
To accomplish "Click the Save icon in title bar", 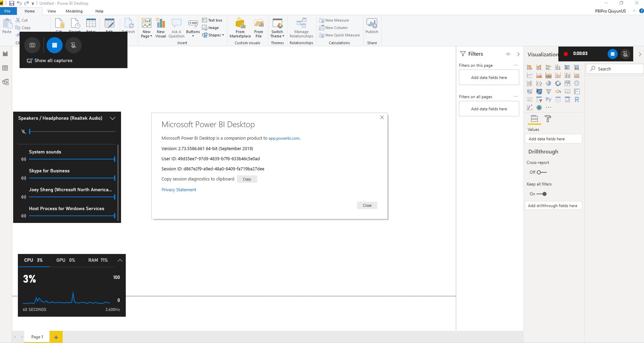I will pyautogui.click(x=12, y=3).
